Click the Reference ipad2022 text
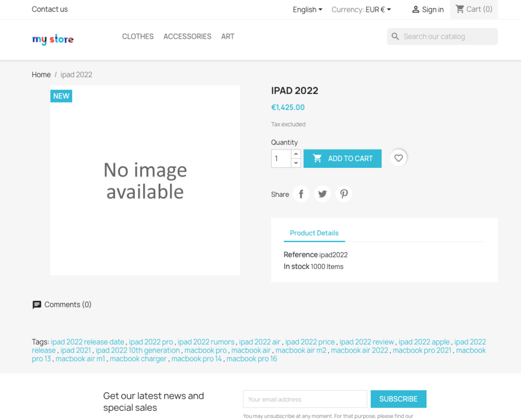 click(x=315, y=255)
